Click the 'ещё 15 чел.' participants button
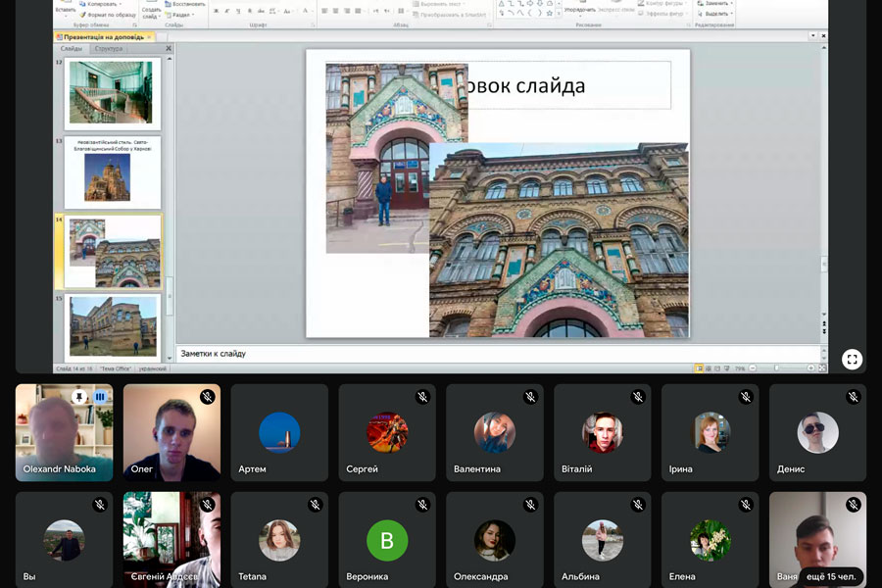 [830, 575]
